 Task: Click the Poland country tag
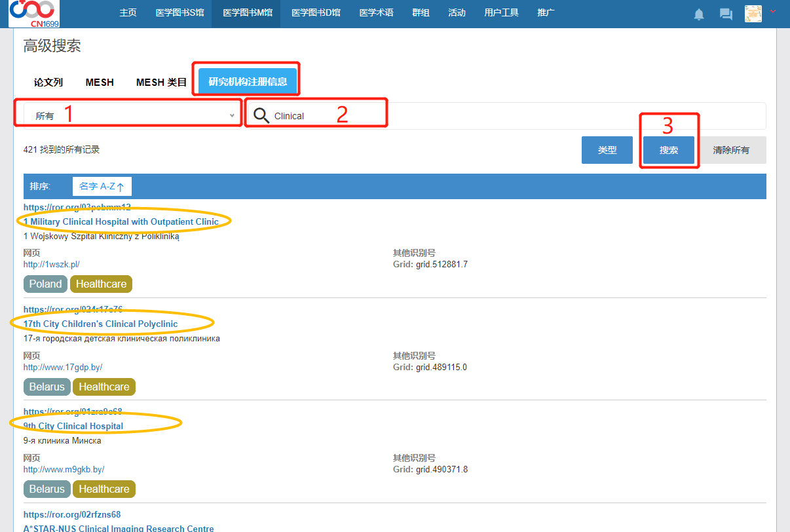(x=45, y=284)
